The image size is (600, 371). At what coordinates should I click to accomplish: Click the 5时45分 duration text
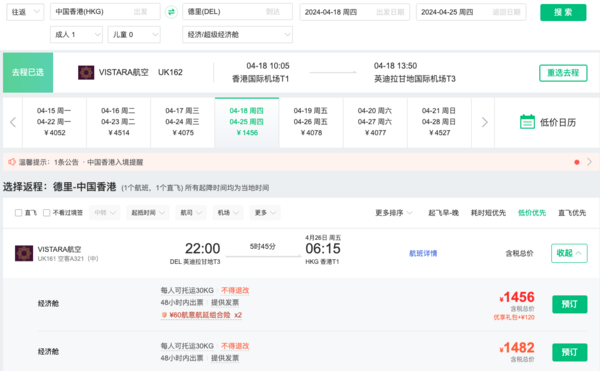tap(262, 247)
